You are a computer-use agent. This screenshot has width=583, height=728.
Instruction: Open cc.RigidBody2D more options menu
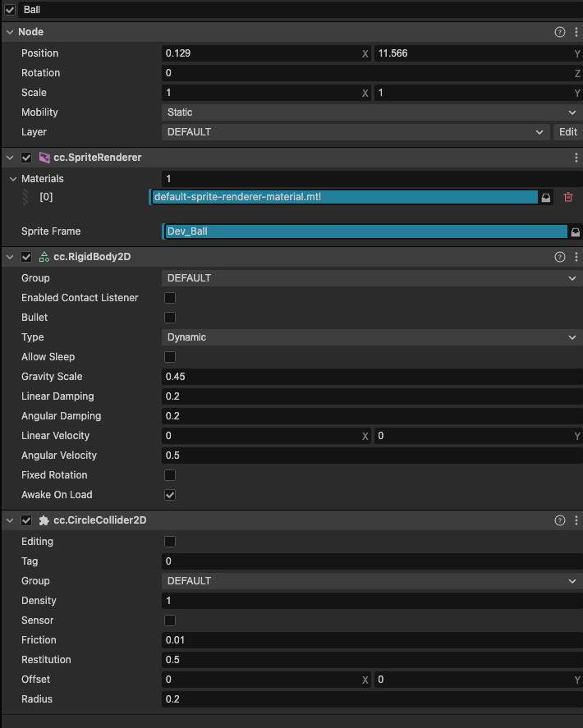(x=576, y=257)
